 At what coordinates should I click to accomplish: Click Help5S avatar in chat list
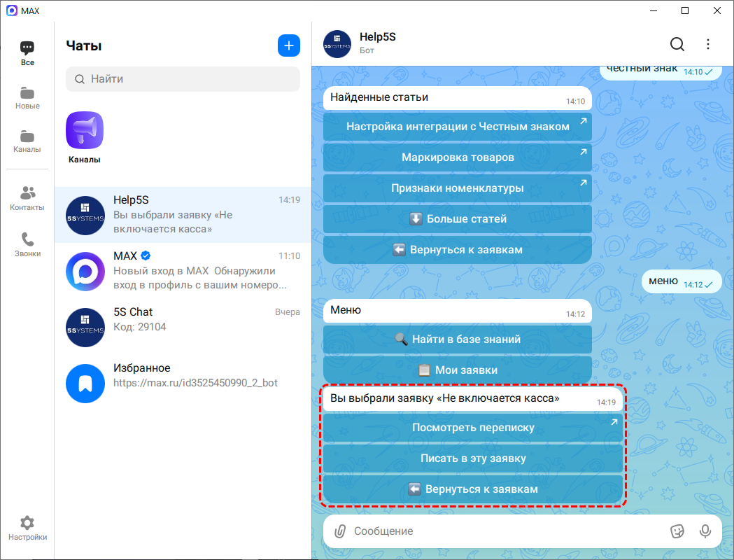85,216
